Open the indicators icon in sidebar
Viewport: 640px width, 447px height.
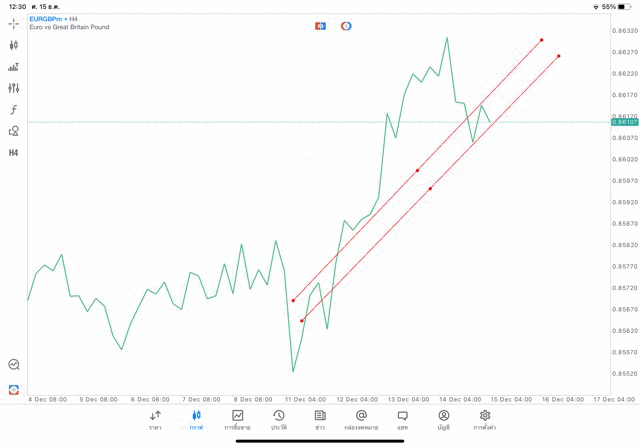(13, 67)
